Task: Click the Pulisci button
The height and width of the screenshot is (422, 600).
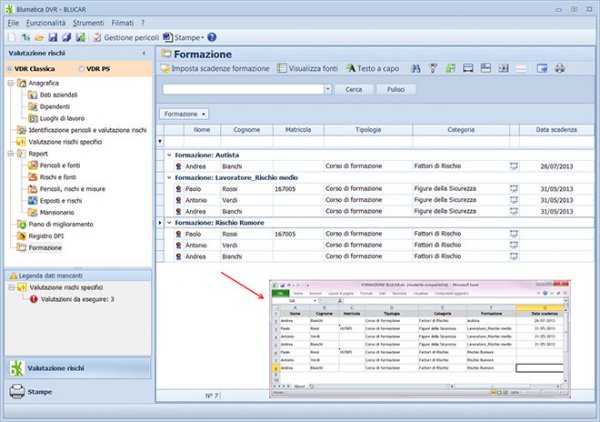Action: click(395, 89)
